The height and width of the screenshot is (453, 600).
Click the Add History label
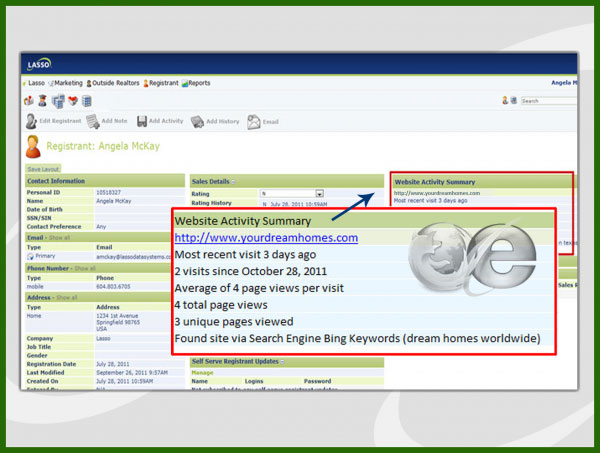click(x=223, y=121)
